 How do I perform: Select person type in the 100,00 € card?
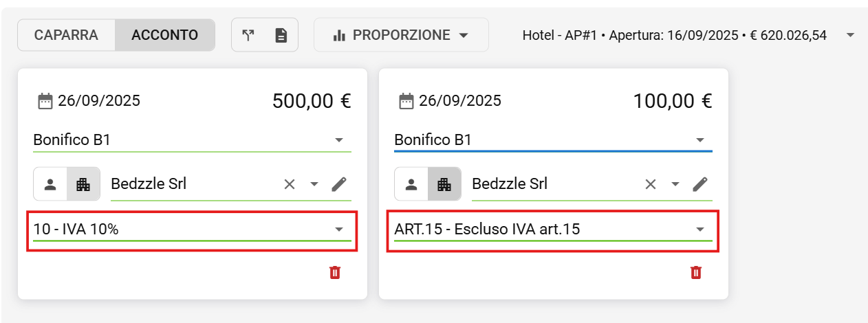[x=411, y=184]
